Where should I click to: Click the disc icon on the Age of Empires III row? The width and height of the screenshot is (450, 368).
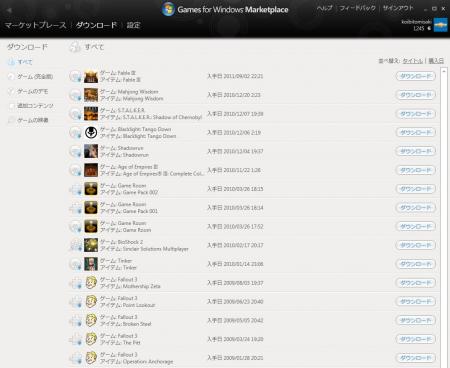[76, 170]
